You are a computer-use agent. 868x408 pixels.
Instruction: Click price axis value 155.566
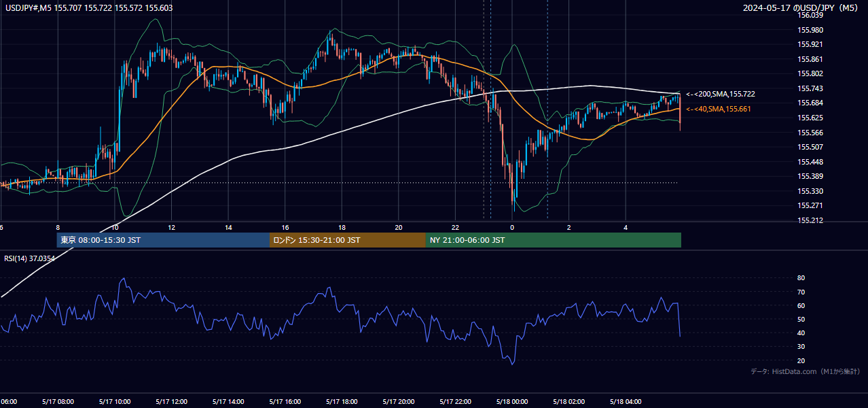810,133
